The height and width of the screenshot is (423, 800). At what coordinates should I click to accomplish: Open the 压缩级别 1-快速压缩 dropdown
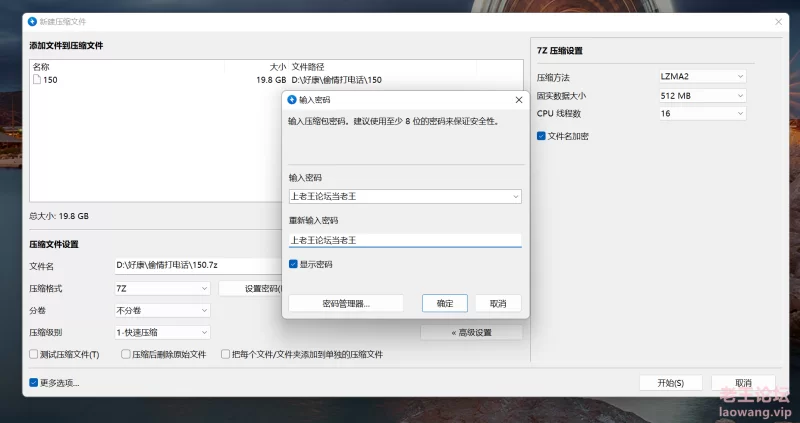162,332
